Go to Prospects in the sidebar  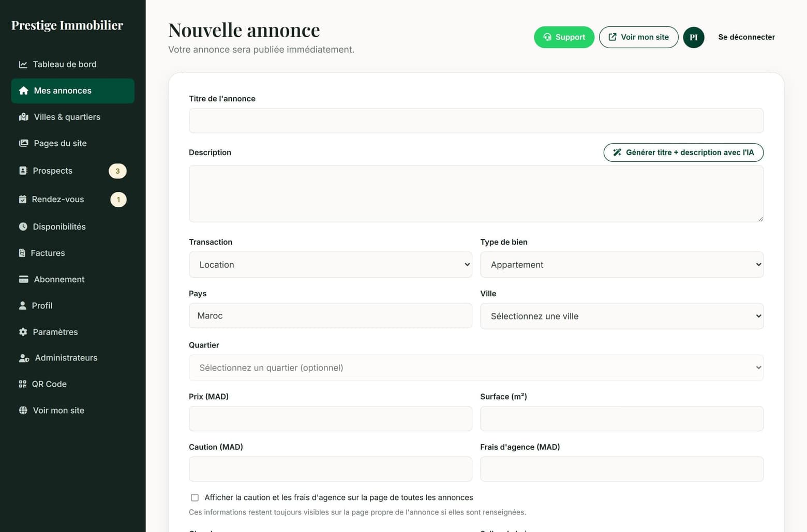click(x=72, y=171)
